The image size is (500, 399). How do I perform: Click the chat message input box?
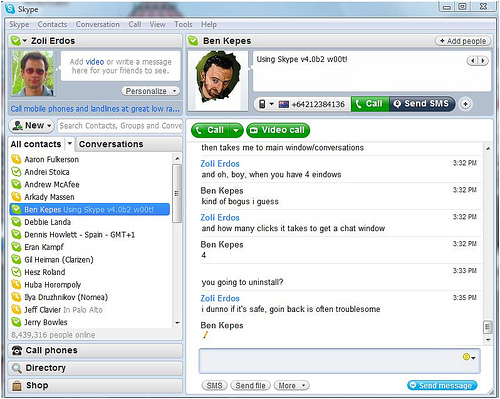pyautogui.click(x=339, y=361)
